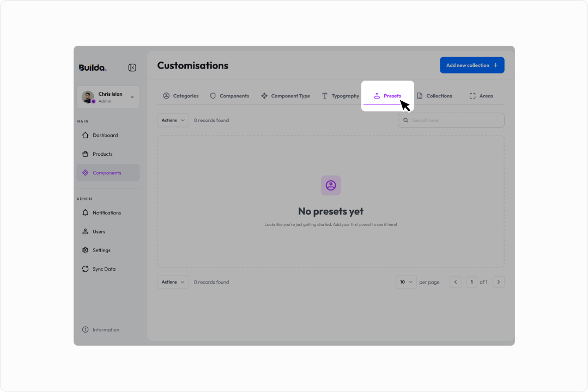Select Components in the sidebar
Screen dimensions: 588x392
pos(108,173)
